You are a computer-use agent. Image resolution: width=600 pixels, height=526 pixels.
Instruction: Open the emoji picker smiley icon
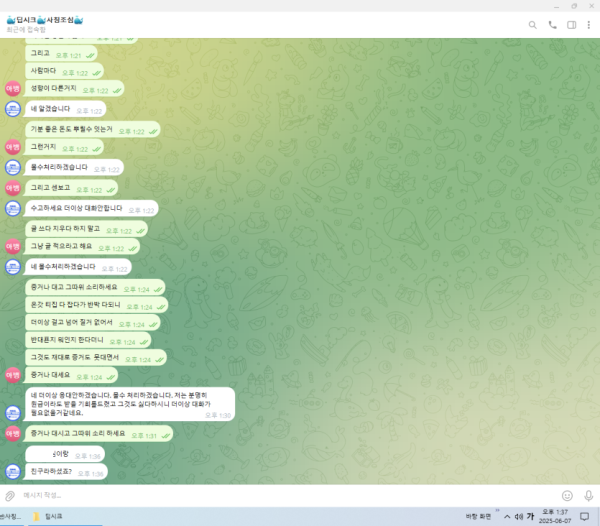coord(567,496)
